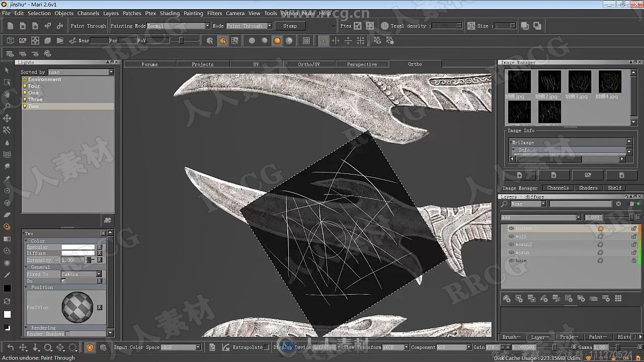Click the Stamp button
Screen dimensions: 644x362
[290, 26]
